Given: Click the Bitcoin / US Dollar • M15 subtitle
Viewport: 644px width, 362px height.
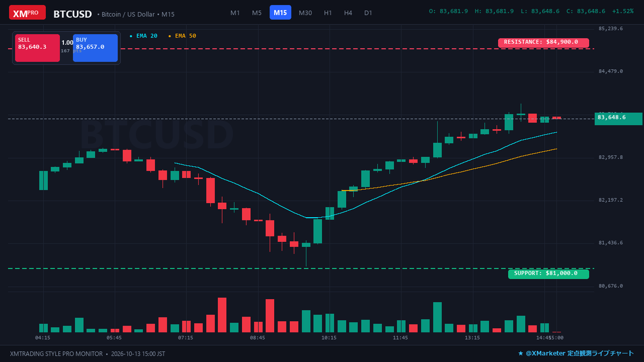Looking at the screenshot, I should (x=136, y=14).
